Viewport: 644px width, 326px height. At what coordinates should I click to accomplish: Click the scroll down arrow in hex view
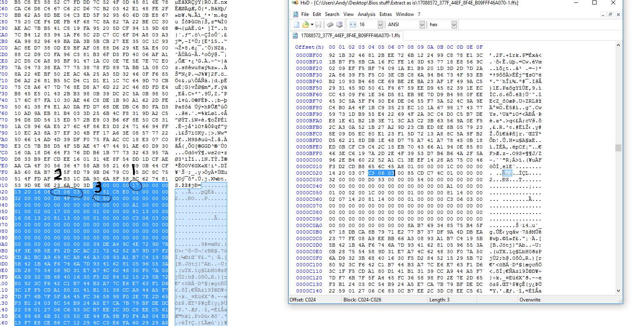tap(618, 291)
